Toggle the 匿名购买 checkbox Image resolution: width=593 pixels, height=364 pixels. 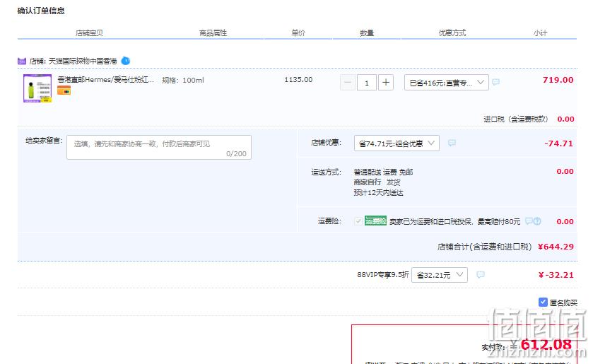tap(543, 302)
